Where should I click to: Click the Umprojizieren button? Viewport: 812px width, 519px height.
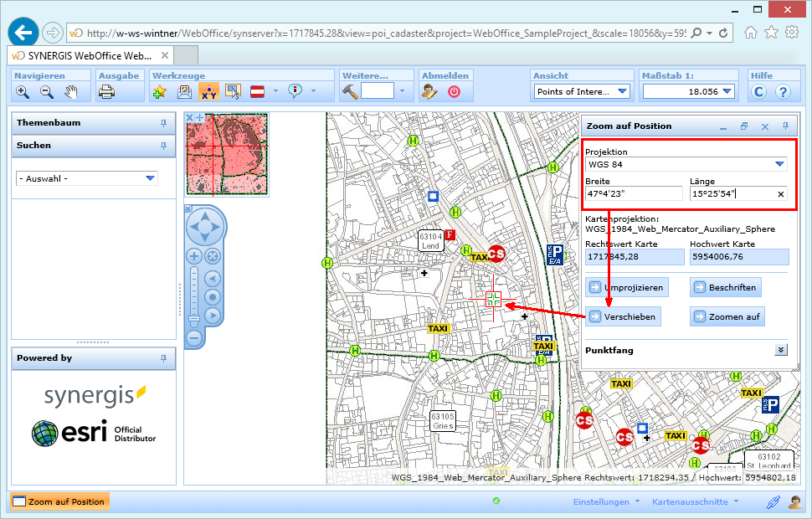[626, 287]
